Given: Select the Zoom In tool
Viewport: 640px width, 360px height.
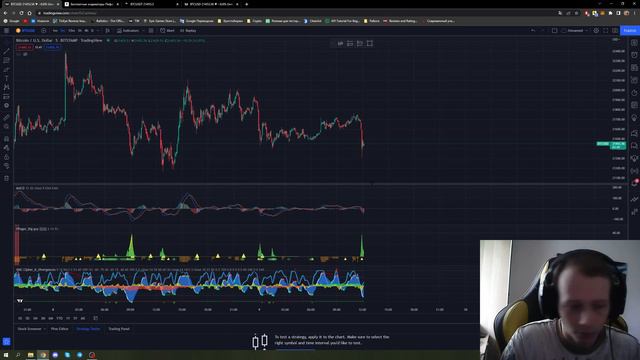Looking at the screenshot, I should (x=6, y=127).
